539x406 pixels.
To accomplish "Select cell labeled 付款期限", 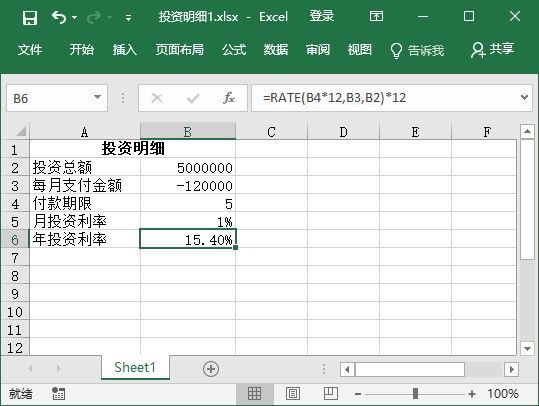I will (x=85, y=203).
